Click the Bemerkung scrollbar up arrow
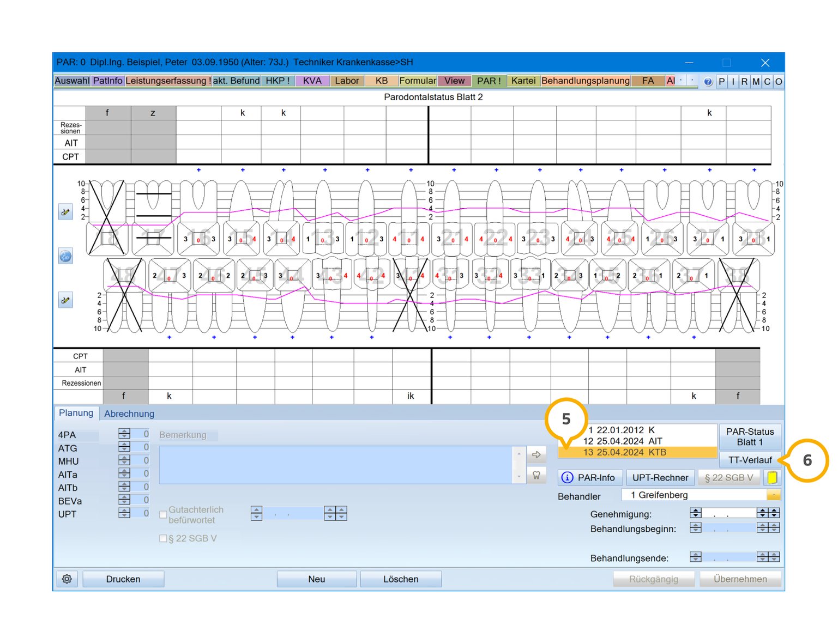 [x=519, y=453]
